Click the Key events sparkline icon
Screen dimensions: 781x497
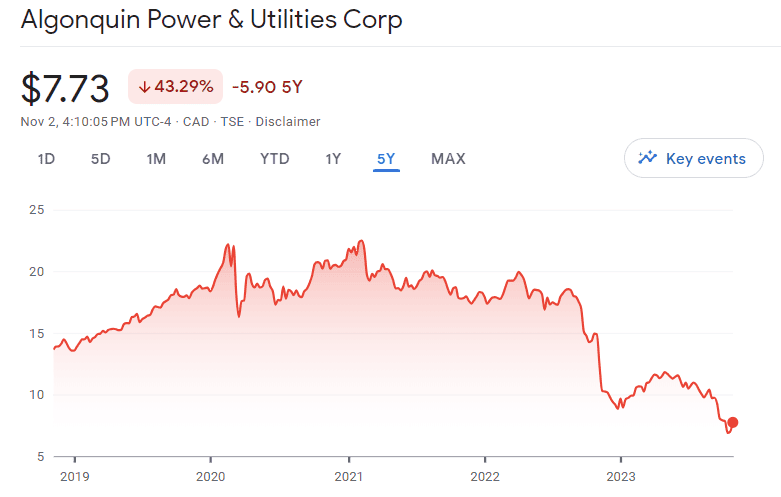648,158
